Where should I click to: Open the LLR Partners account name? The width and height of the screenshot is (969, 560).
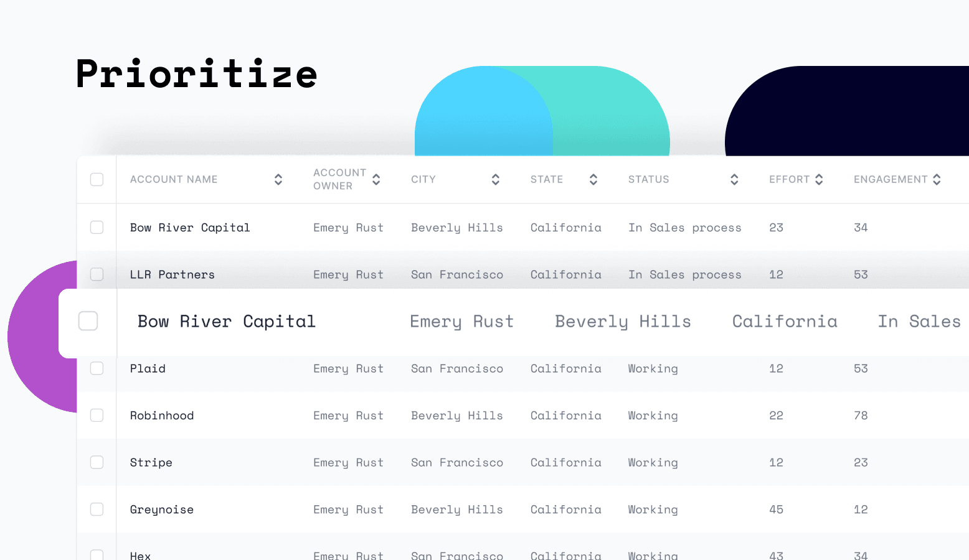pos(172,274)
